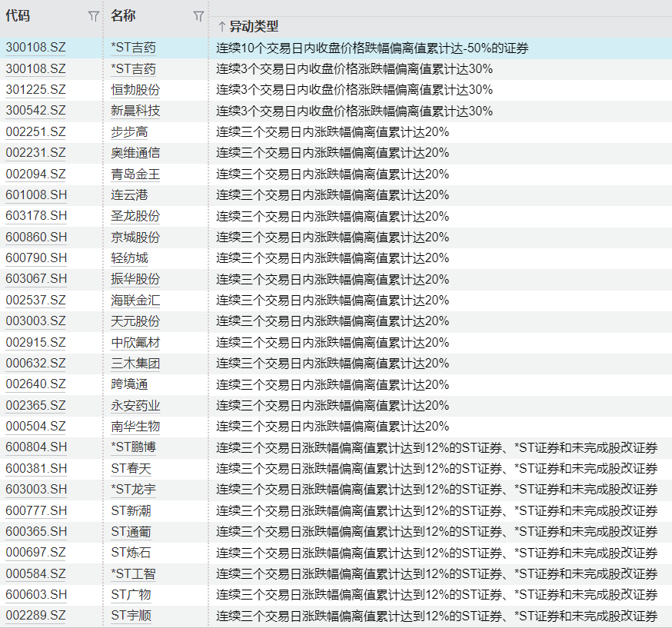Click the *ST鹏博 name link
672x628 pixels.
point(133,447)
